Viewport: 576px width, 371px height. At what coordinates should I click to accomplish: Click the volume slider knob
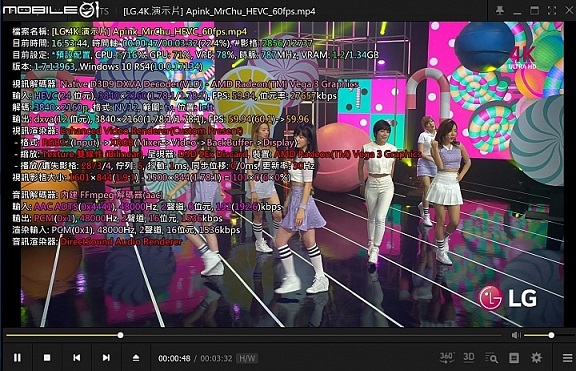[x=551, y=335]
